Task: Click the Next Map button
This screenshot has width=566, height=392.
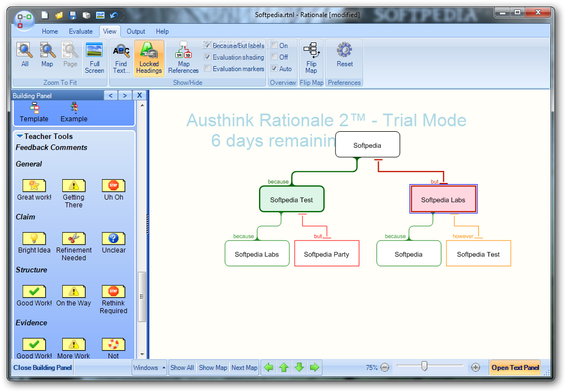Action: pyautogui.click(x=244, y=367)
